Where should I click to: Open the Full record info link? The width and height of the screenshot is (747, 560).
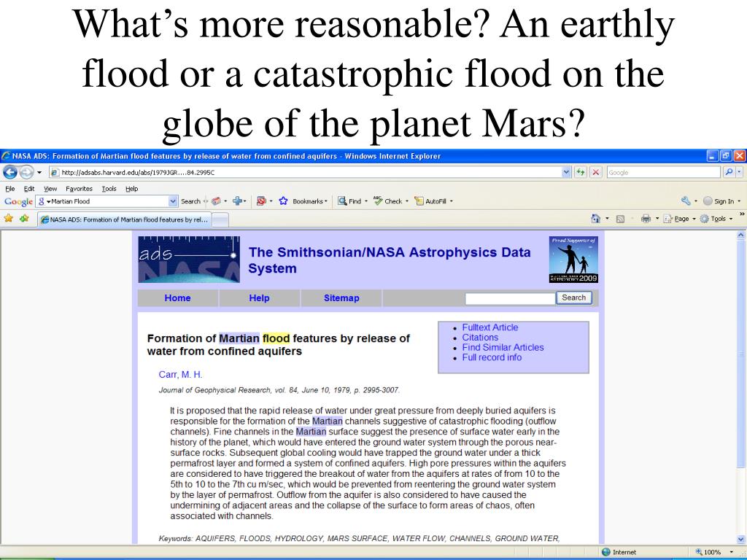(492, 357)
